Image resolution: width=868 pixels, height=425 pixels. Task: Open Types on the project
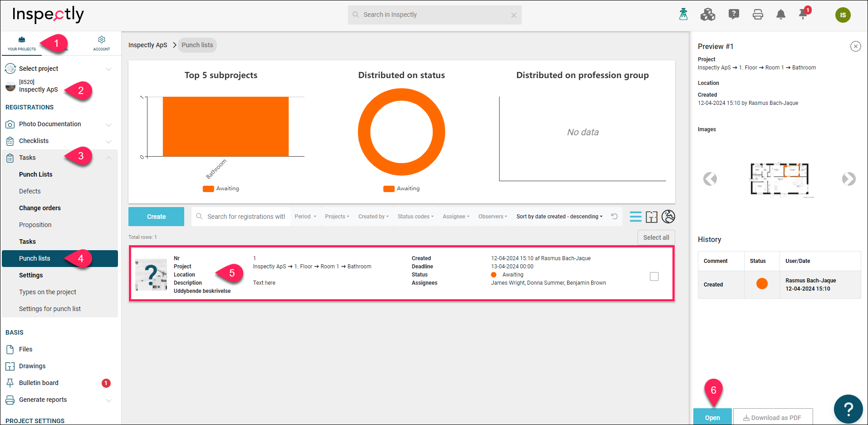48,292
